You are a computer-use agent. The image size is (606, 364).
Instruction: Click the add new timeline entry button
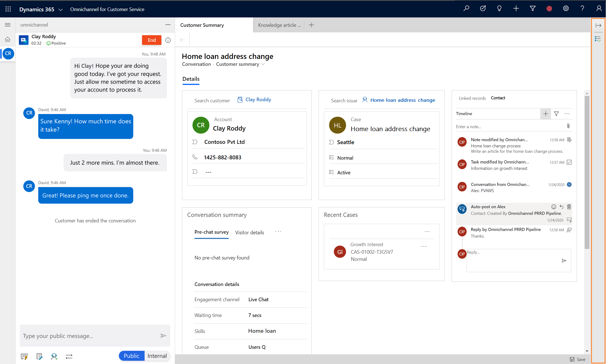[x=545, y=113]
